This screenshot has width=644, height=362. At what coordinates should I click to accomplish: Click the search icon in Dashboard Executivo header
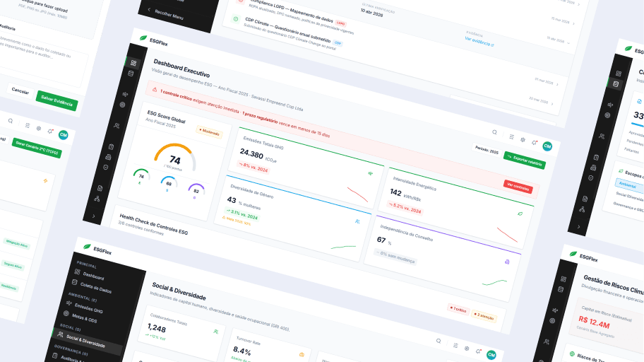click(494, 132)
